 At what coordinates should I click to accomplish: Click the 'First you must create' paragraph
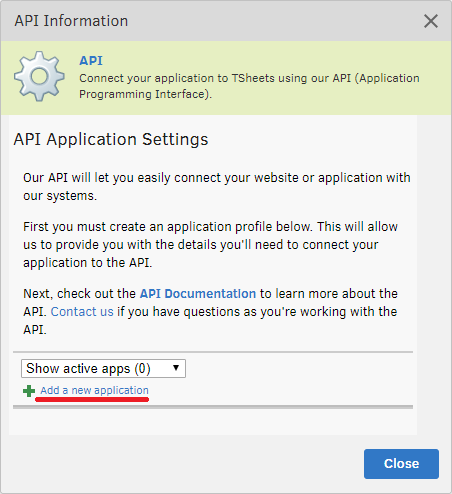tap(210, 245)
